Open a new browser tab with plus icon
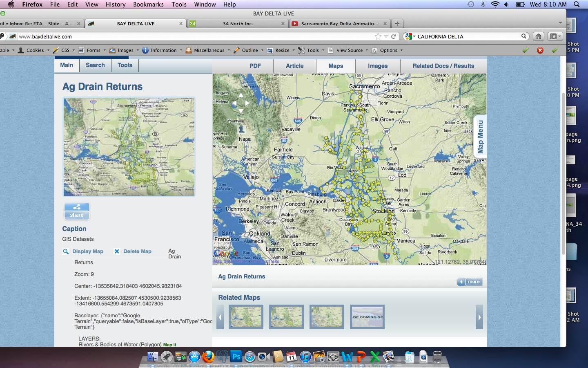This screenshot has width=588, height=368. 397,23
